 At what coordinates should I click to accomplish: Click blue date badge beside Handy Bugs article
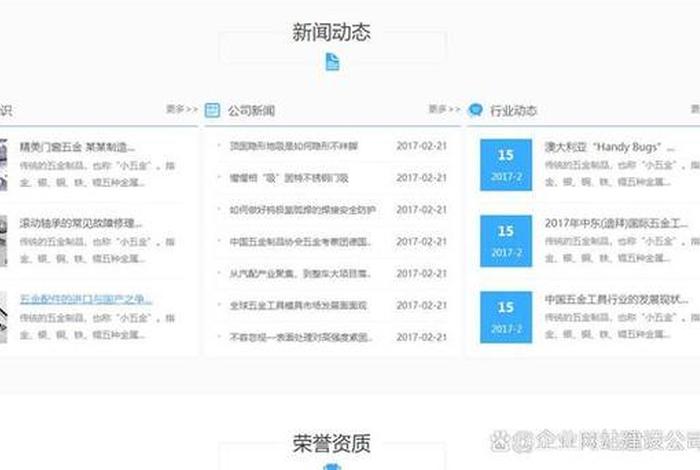[x=506, y=165]
